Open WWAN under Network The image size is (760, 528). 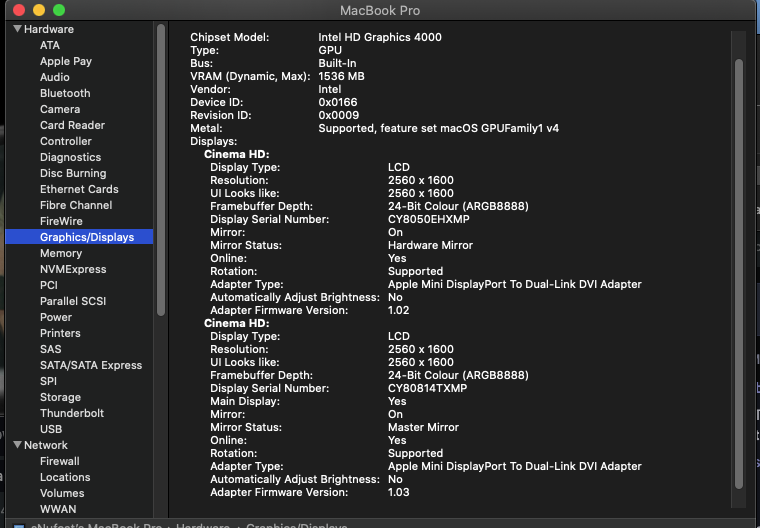(58, 509)
